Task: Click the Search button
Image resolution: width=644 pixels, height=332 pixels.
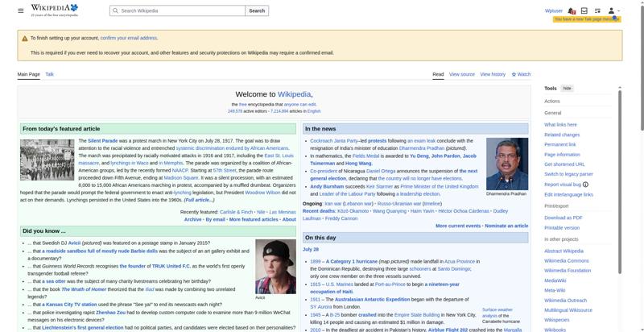Action: 257,10
